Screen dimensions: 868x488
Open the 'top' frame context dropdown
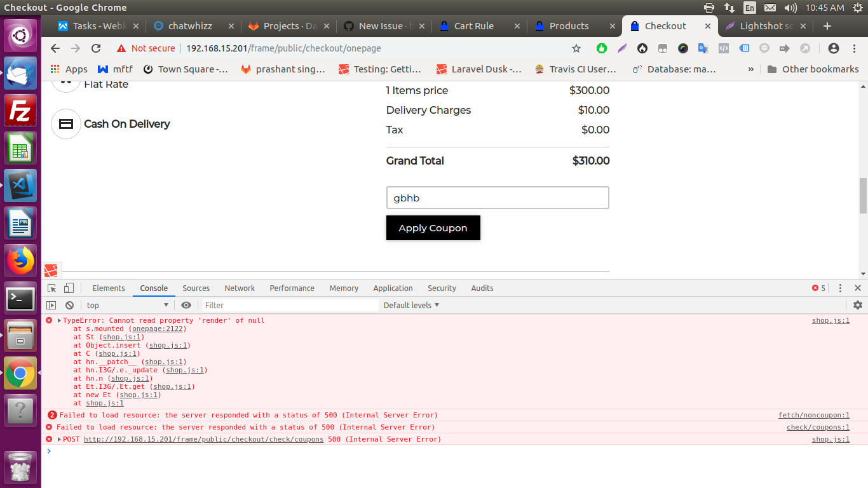(126, 305)
